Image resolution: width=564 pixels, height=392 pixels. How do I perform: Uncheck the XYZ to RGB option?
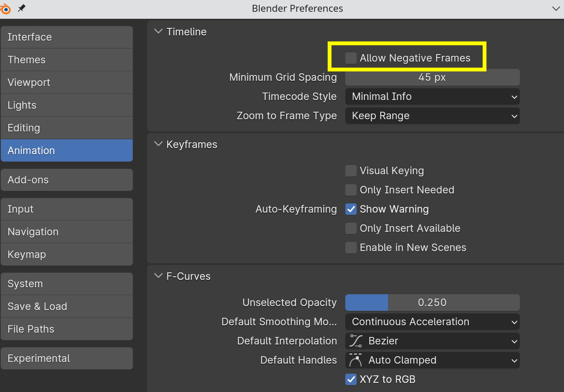[x=351, y=379]
